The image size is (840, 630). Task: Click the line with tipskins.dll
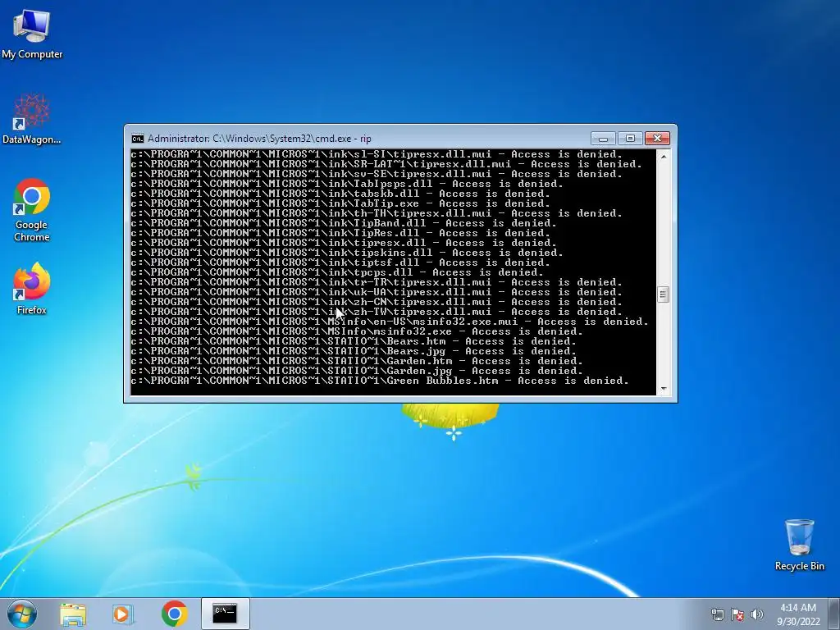[347, 253]
